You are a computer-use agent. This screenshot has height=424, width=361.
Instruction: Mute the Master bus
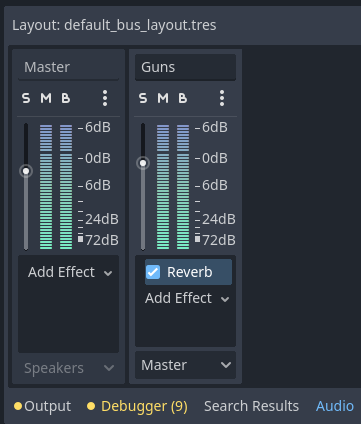(46, 98)
